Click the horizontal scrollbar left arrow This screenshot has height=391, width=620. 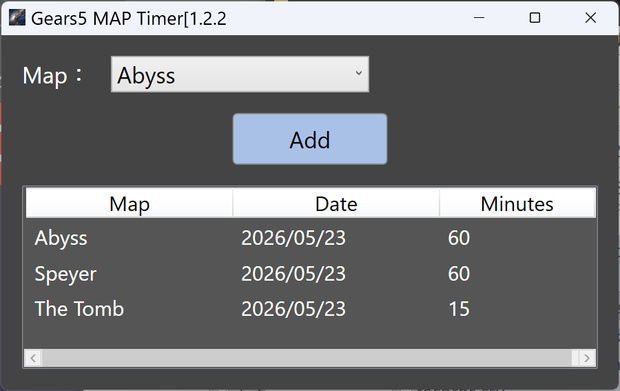click(x=33, y=358)
